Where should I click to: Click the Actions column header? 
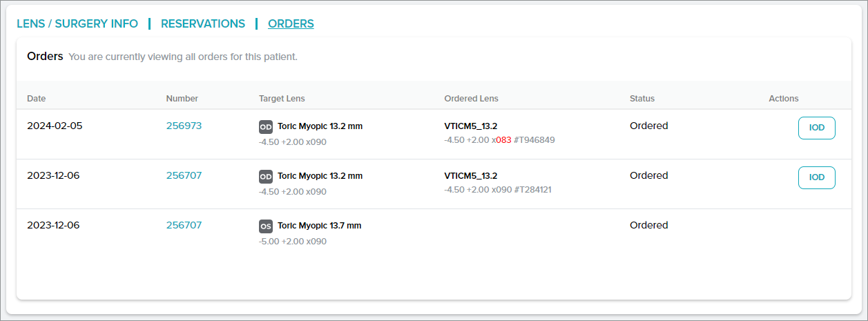783,99
